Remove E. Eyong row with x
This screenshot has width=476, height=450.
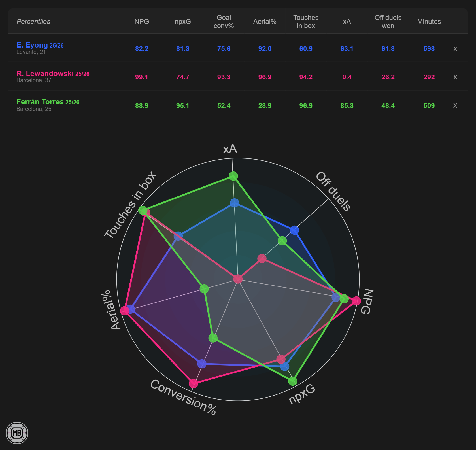tap(455, 49)
